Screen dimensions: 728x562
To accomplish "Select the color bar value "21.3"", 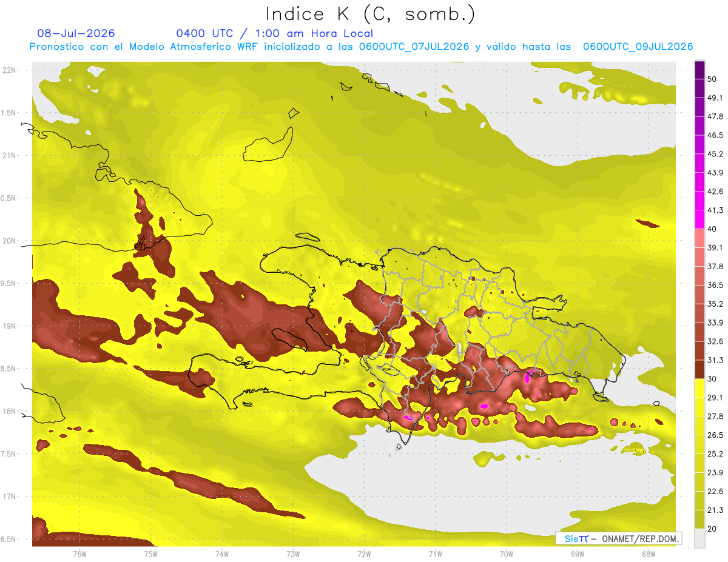I will coord(715,510).
